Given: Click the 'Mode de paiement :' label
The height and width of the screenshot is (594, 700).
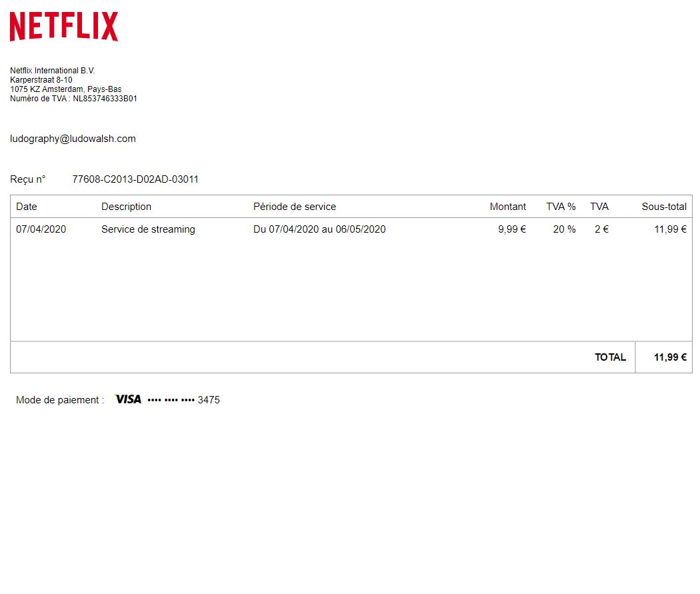Looking at the screenshot, I should pos(60,400).
